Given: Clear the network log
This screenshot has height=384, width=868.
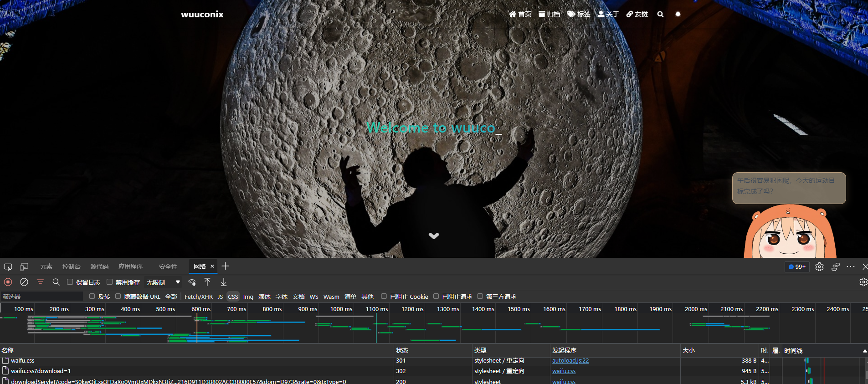Looking at the screenshot, I should pos(24,282).
